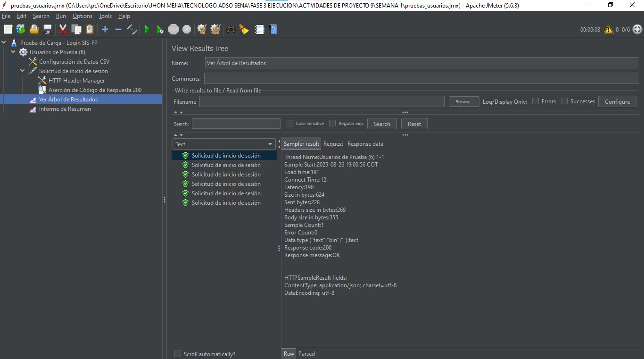Click the Stop sign toolbar icon
644x359 pixels.
pyautogui.click(x=173, y=29)
